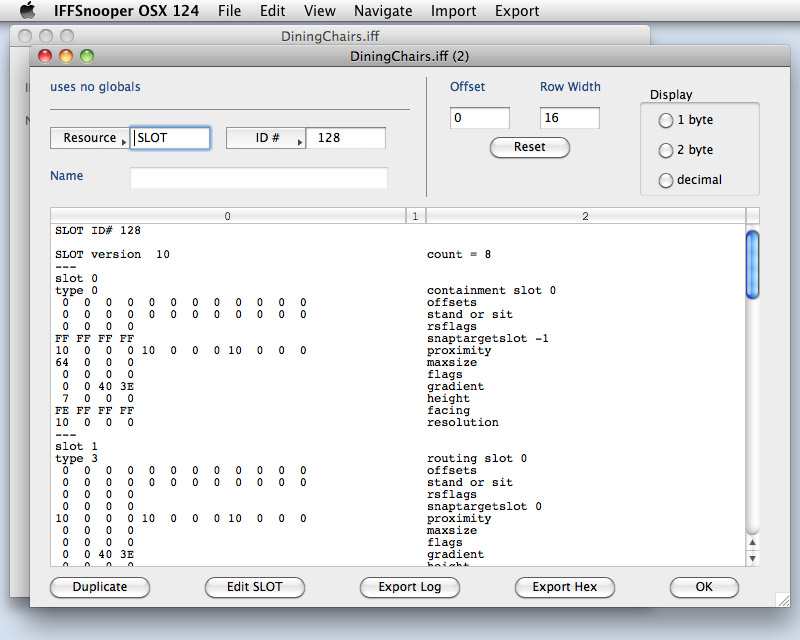Viewport: 800px width, 640px height.
Task: Click the vertical scrollbar thumb
Action: point(751,265)
